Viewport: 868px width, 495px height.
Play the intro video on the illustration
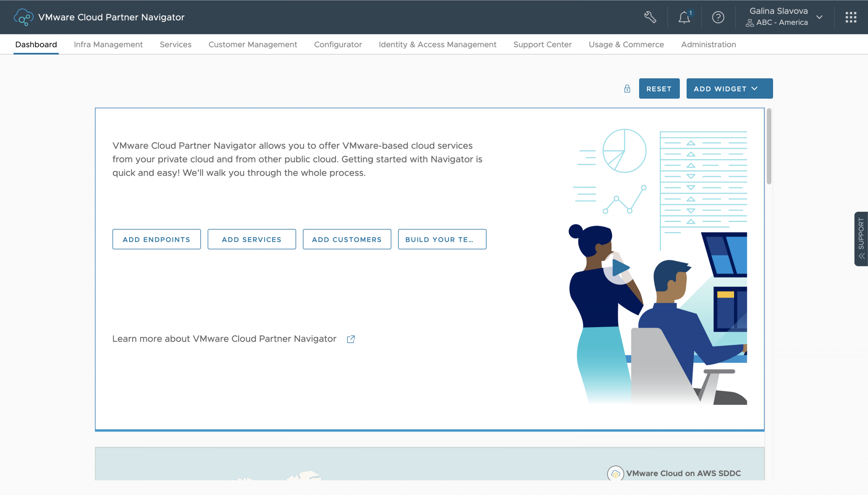click(x=620, y=268)
